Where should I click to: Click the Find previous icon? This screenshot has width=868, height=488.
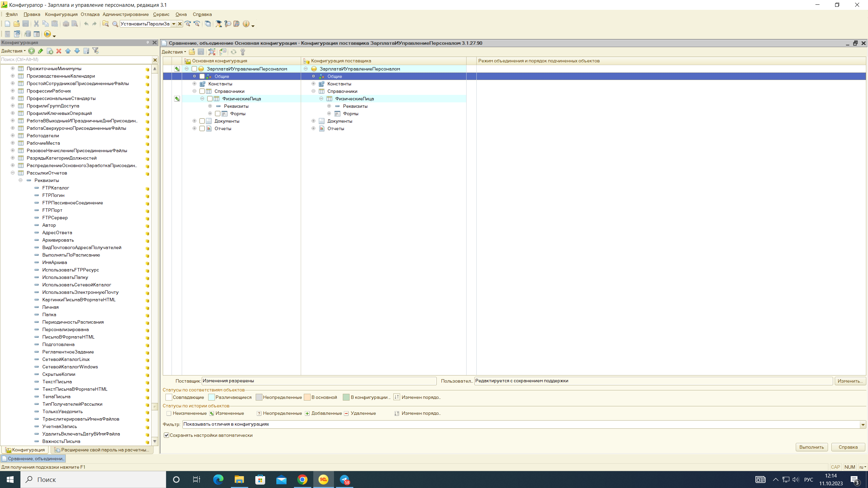click(197, 24)
